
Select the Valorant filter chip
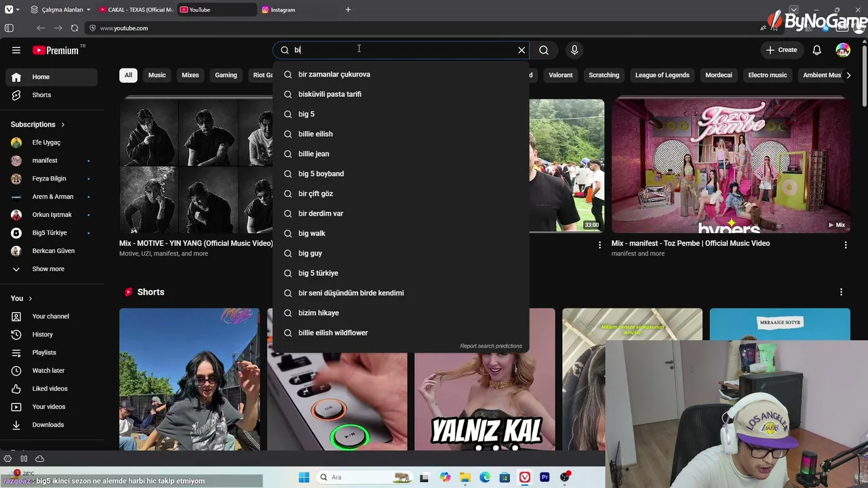pyautogui.click(x=561, y=75)
